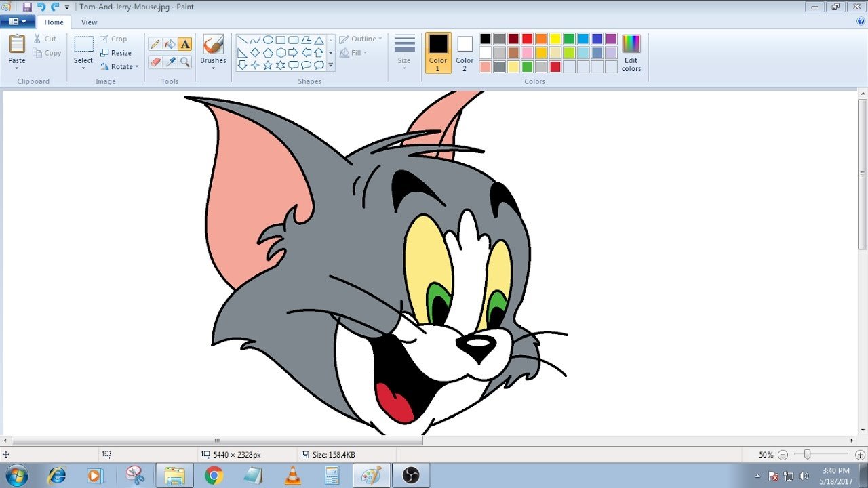Activate the Text tool

[185, 45]
